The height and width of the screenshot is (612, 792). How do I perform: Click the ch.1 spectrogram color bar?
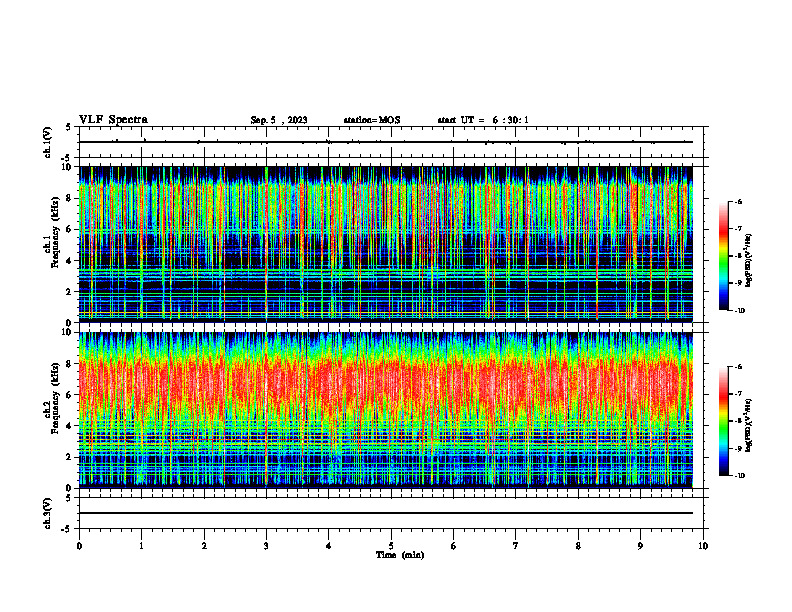coord(724,256)
